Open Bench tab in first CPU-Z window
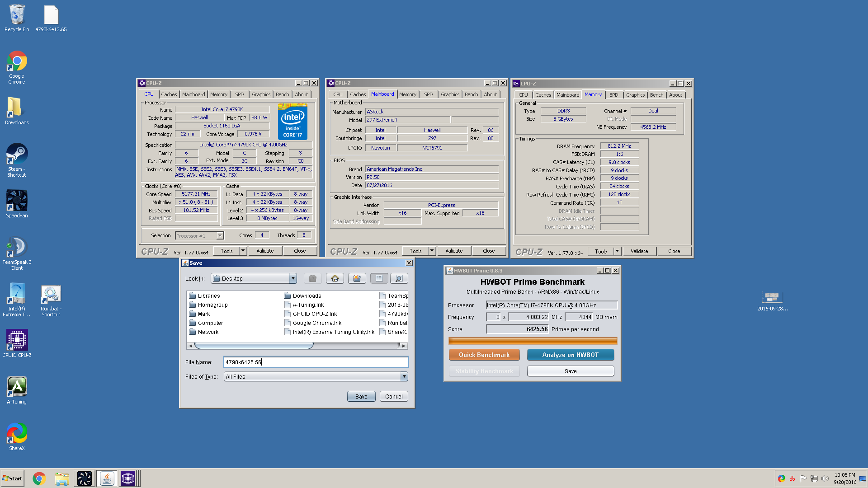Screen dimensions: 868x488 (282, 94)
